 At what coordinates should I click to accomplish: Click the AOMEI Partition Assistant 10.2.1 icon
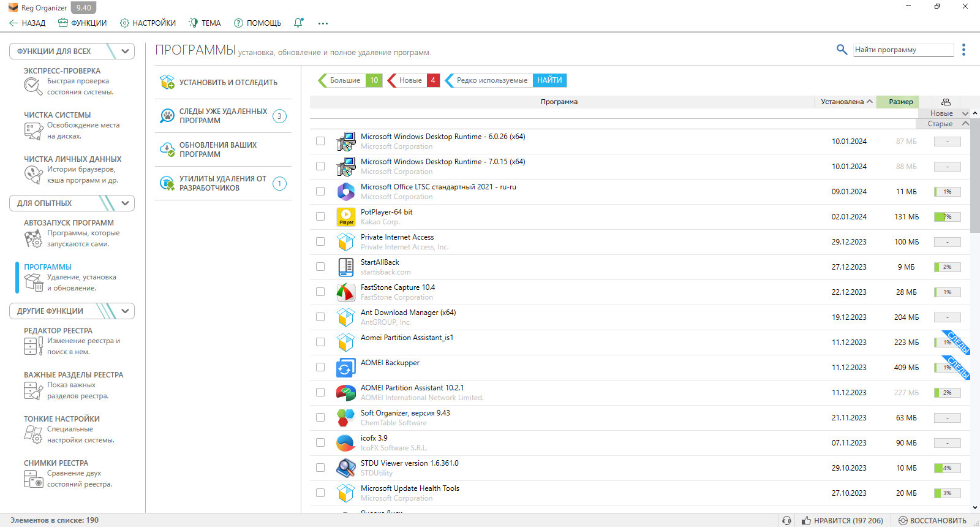pyautogui.click(x=346, y=393)
